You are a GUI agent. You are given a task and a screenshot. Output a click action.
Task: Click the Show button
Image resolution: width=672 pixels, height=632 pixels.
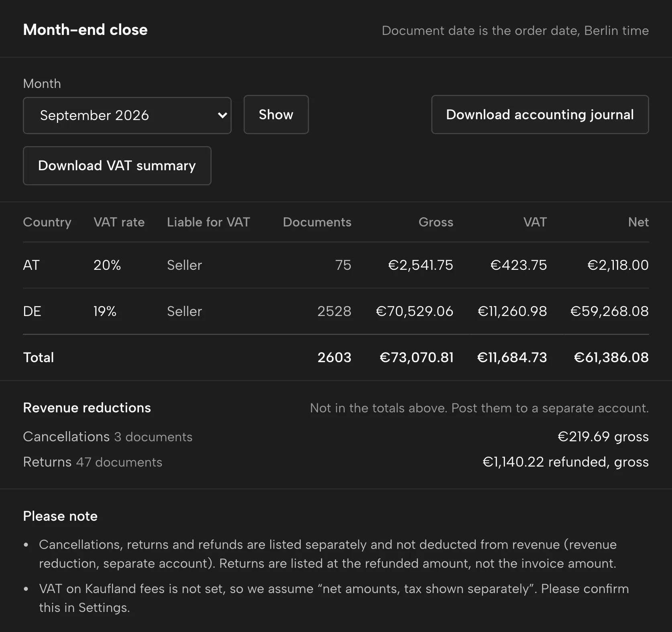pos(276,114)
